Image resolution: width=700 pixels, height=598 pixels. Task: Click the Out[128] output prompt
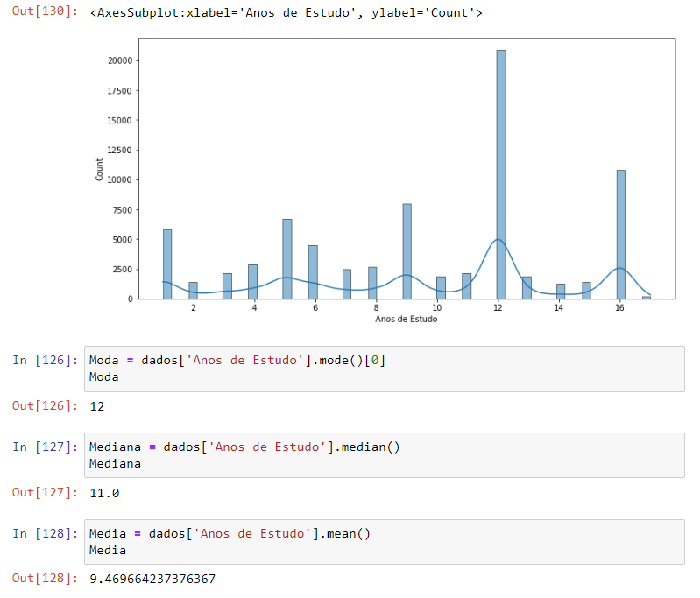click(x=45, y=580)
